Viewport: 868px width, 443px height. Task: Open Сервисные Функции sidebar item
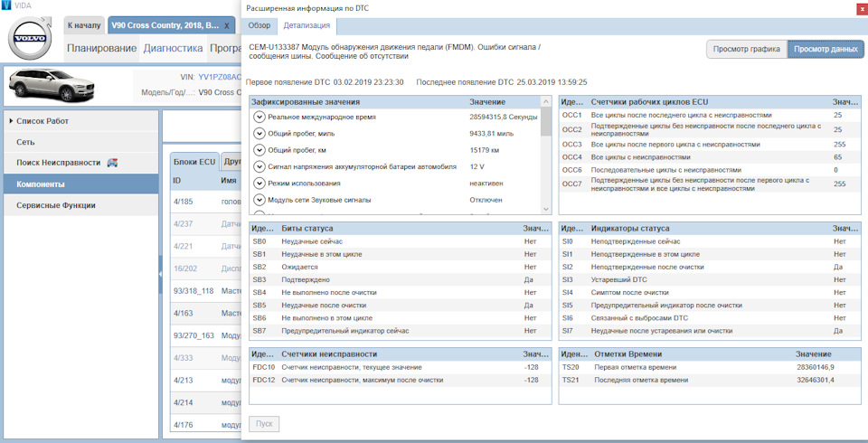80,205
